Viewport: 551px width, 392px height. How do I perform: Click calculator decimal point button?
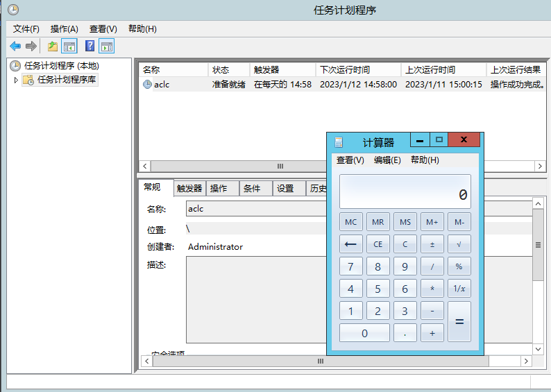405,332
